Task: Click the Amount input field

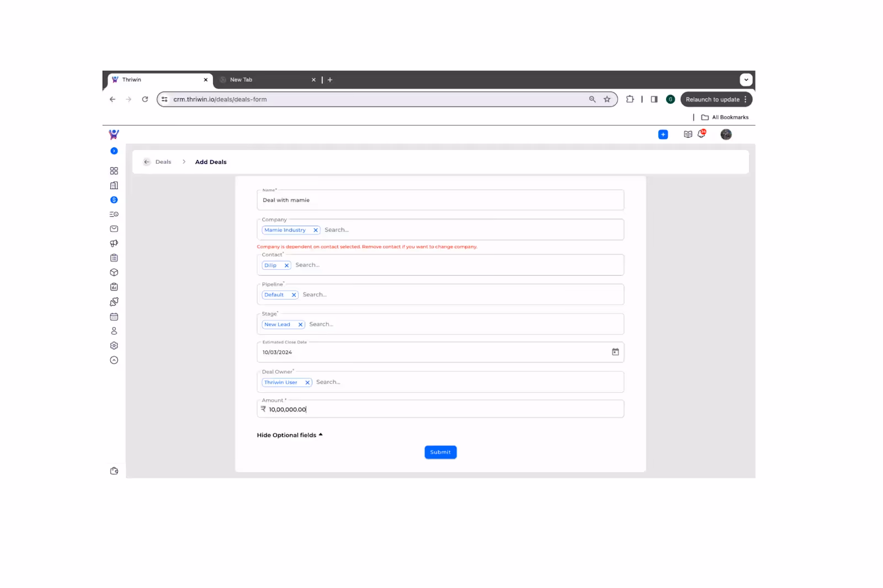Action: 440,409
